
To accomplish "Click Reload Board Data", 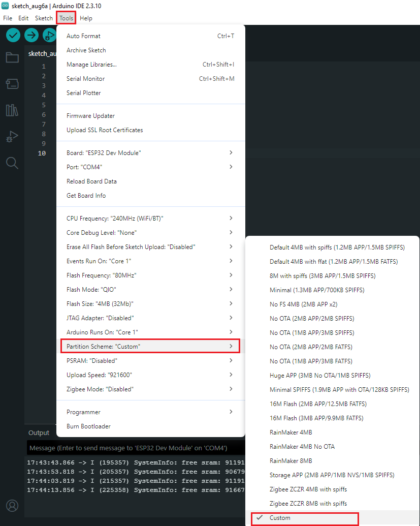I will click(x=151, y=181).
